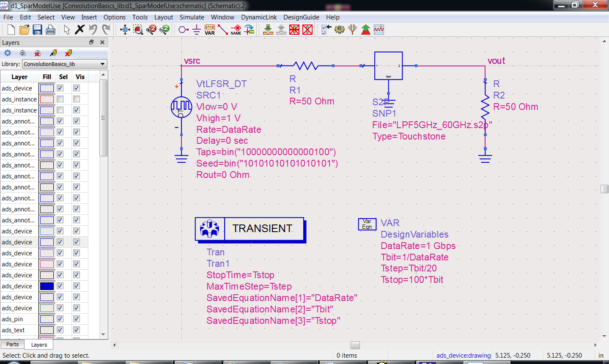Save the design using the floppy disk icon
This screenshot has height=364, width=609.
click(37, 30)
